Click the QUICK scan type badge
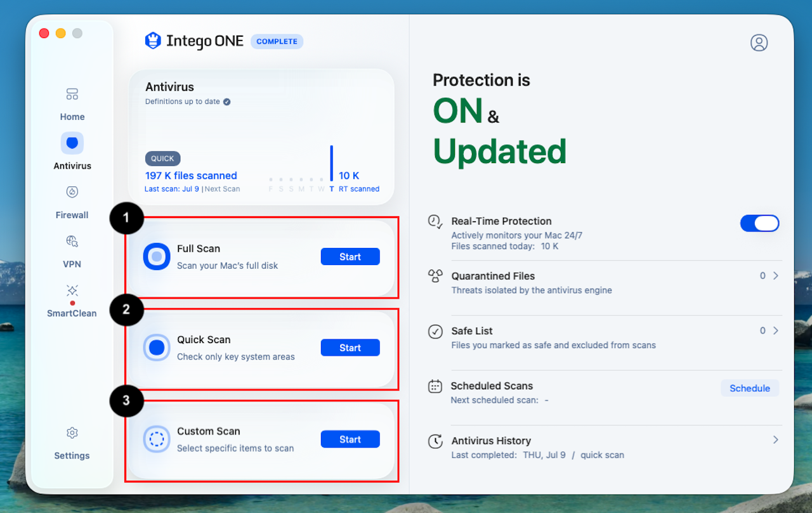 (x=163, y=159)
